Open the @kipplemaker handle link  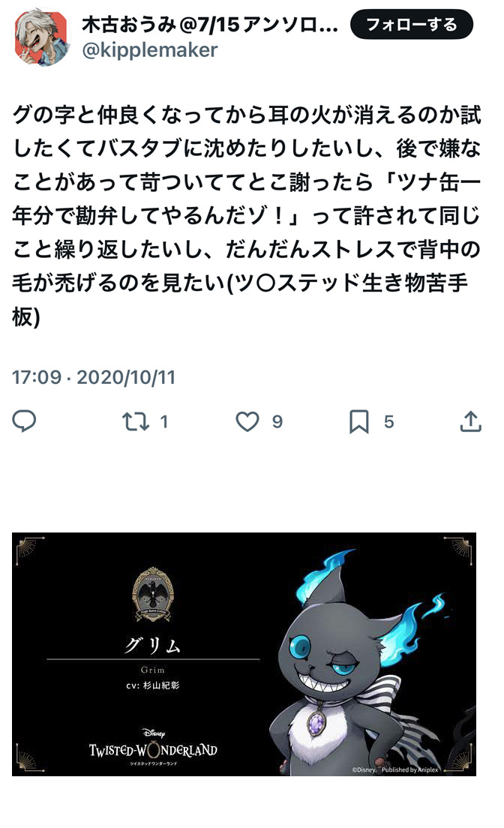[149, 49]
